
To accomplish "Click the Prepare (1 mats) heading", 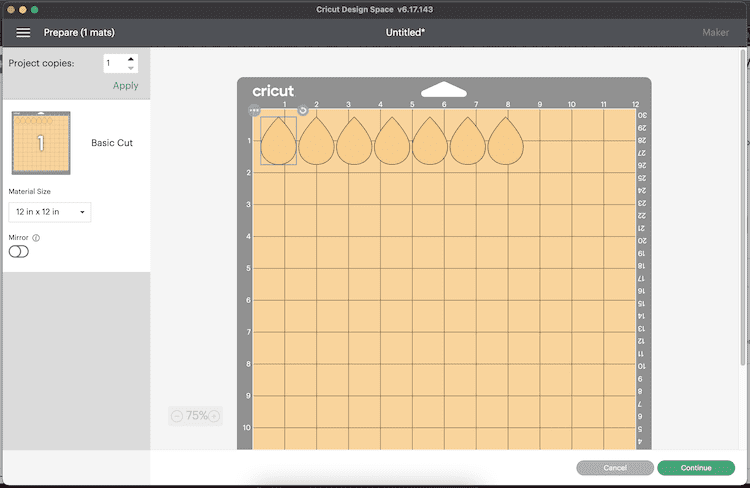I will click(79, 33).
